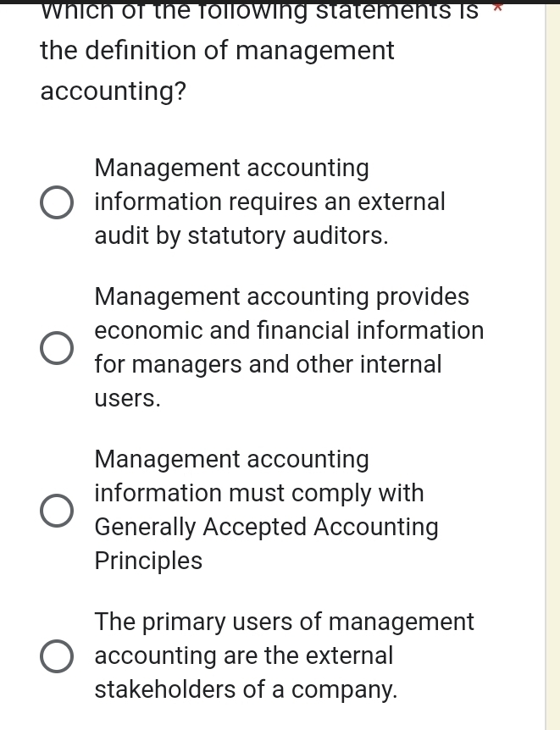Click the word "accounting?" in the question
The height and width of the screenshot is (730, 560).
(114, 91)
